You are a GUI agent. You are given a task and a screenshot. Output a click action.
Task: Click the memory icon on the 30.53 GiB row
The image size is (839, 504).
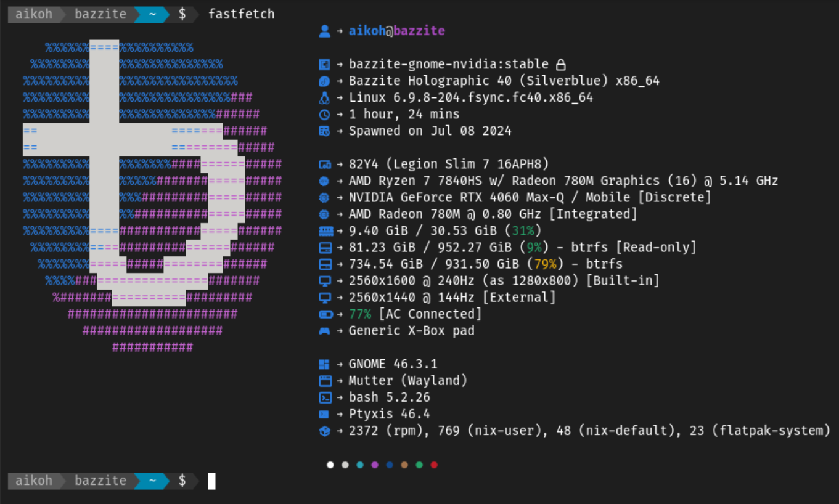(x=325, y=230)
